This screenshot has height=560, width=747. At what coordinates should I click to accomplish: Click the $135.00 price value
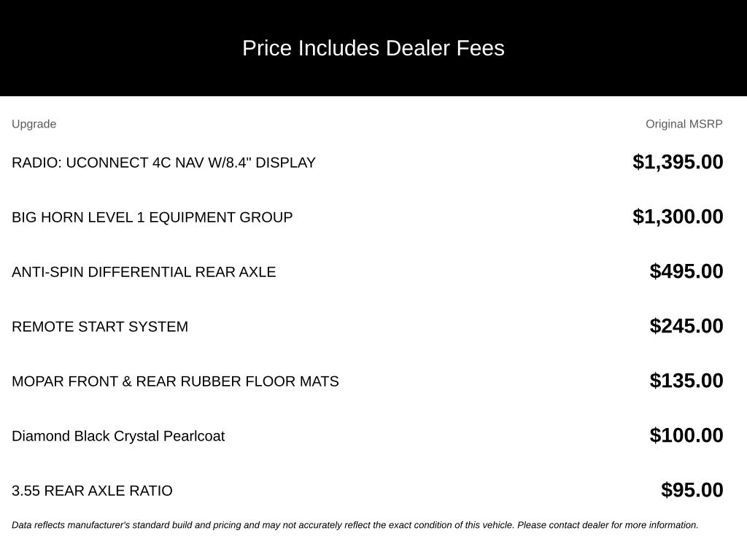coord(686,381)
